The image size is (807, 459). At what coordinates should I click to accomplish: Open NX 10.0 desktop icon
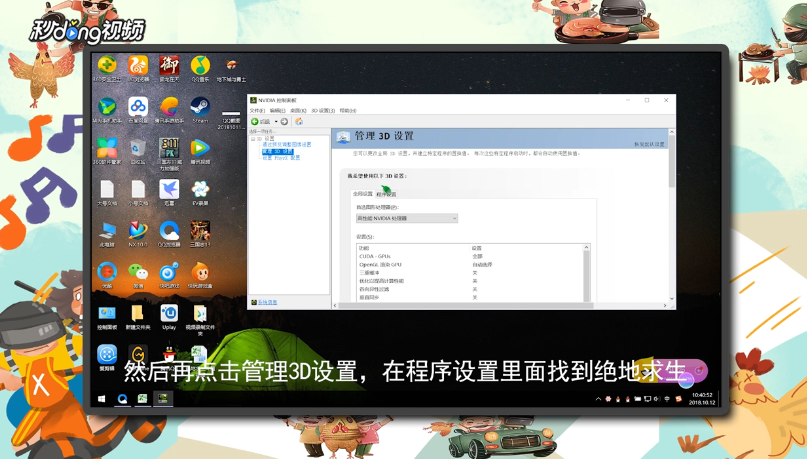pyautogui.click(x=138, y=234)
